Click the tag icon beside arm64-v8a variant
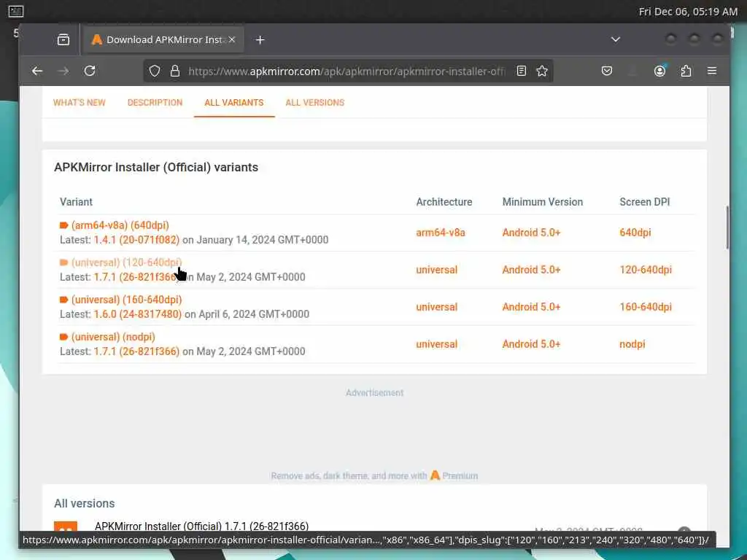The image size is (747, 560). click(64, 225)
